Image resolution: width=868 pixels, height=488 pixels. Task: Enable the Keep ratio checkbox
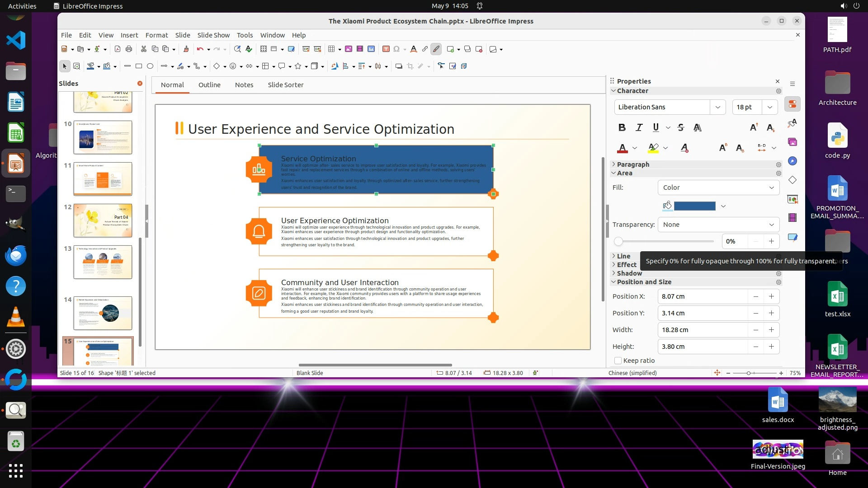pos(618,361)
